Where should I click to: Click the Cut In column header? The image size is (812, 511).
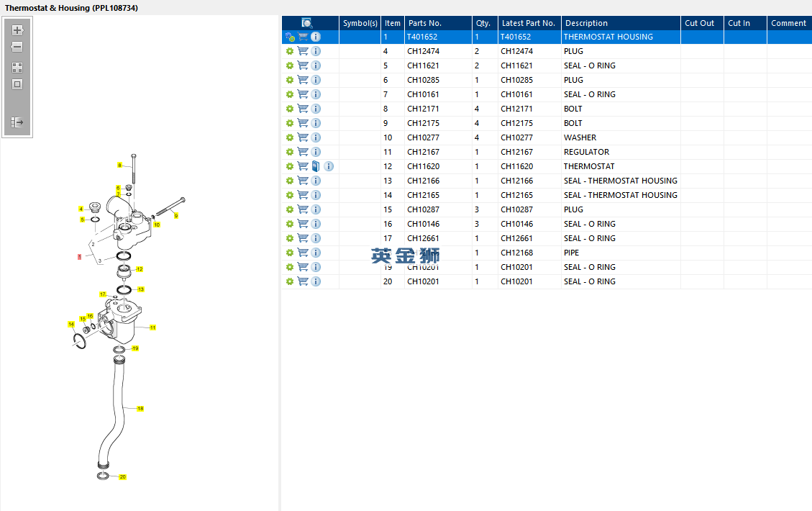pos(744,23)
